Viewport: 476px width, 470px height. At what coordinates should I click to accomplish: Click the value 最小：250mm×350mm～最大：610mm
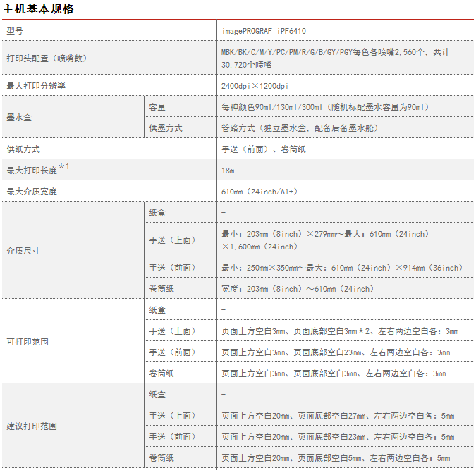click(287, 268)
